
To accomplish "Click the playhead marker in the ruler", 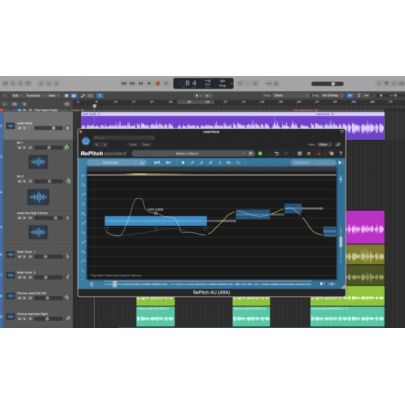I will tap(95, 106).
